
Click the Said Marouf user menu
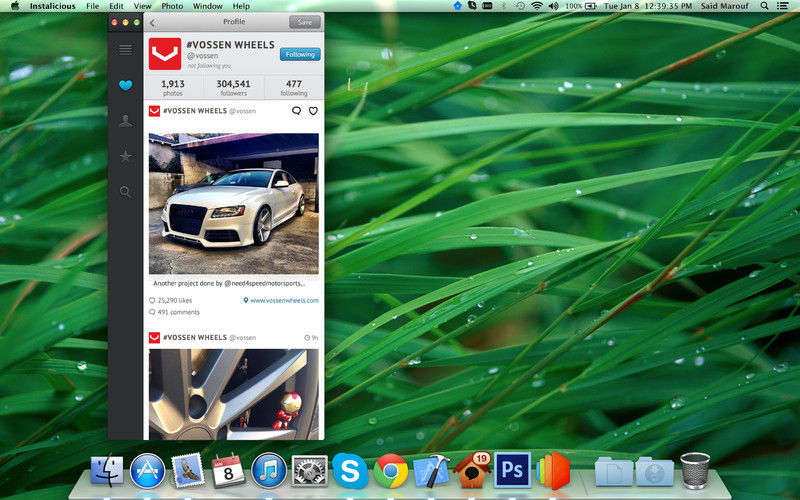coord(724,6)
